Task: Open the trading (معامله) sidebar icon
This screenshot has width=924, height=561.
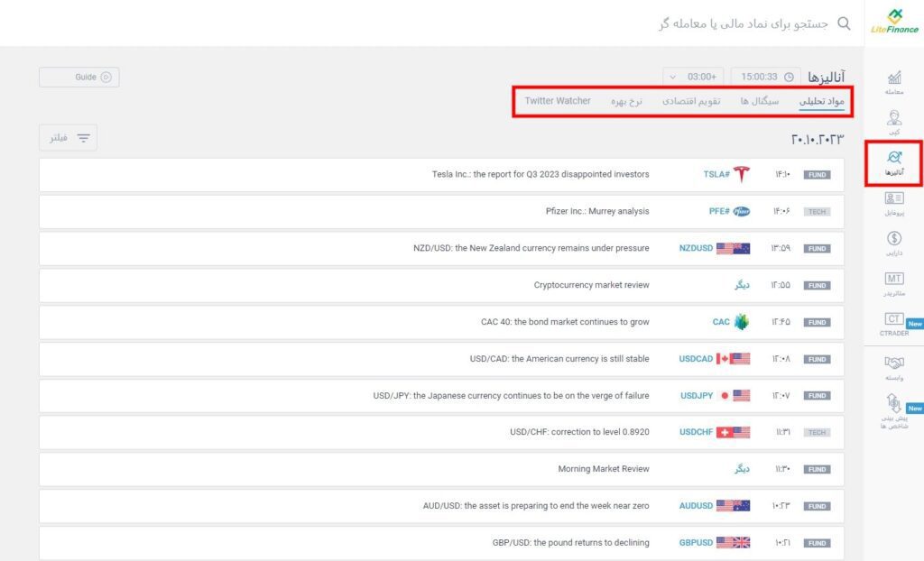Action: pos(894,81)
